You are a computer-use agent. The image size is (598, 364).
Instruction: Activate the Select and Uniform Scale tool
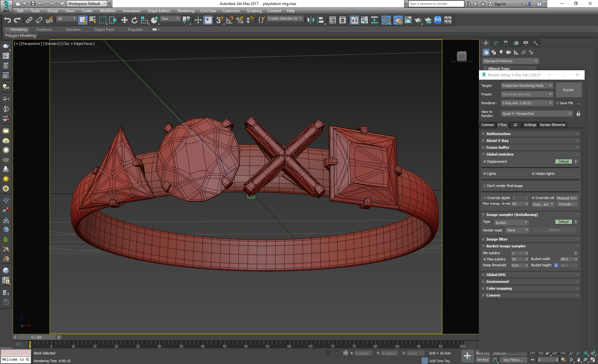[145, 20]
